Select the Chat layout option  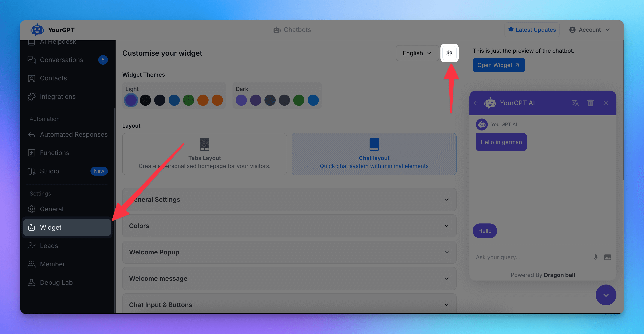coord(374,154)
